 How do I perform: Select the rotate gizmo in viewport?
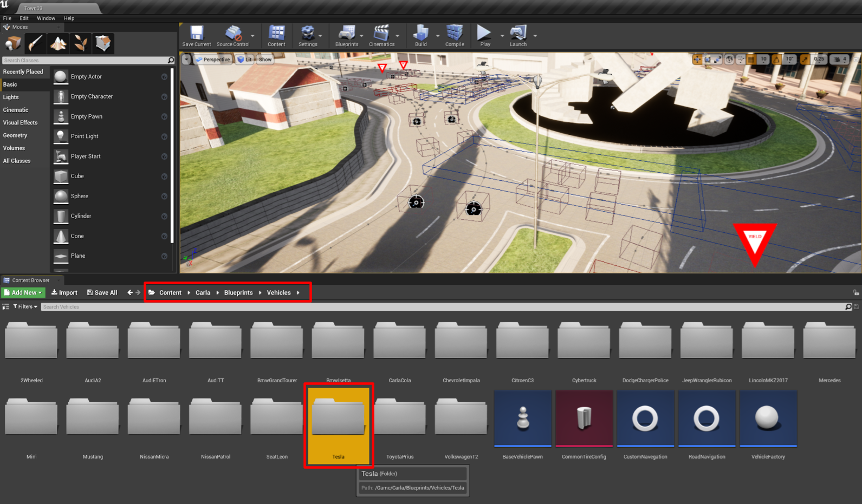point(708,59)
